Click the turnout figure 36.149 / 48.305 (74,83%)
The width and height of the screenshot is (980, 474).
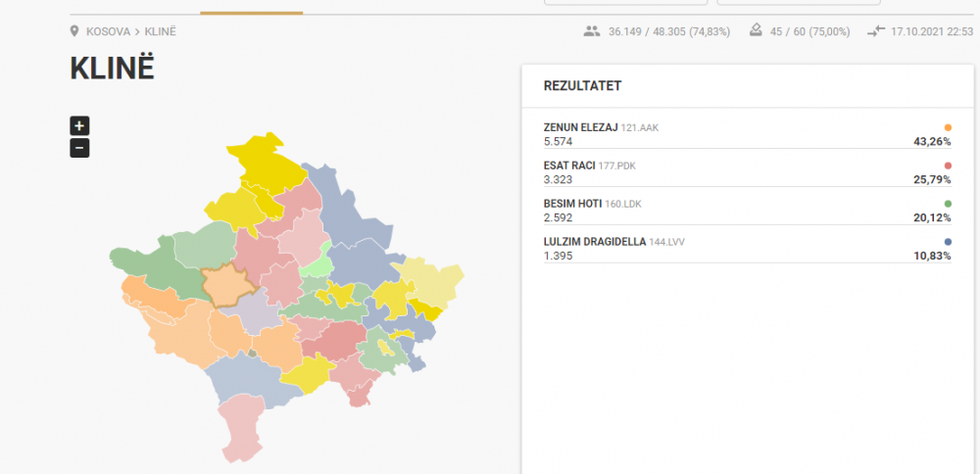click(668, 31)
